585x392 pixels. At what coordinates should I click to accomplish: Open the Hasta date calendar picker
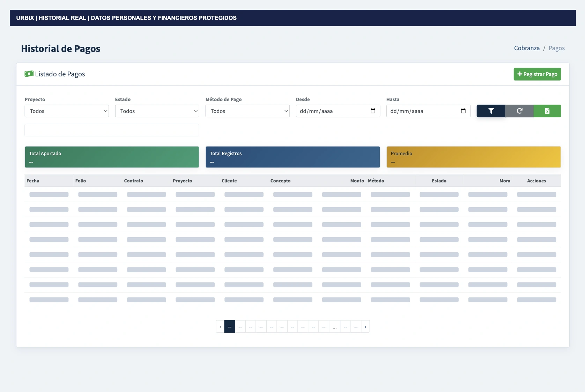pos(463,111)
